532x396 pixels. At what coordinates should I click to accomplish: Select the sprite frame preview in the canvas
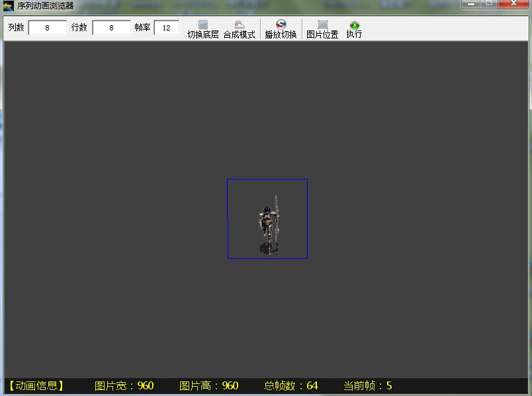click(x=267, y=219)
